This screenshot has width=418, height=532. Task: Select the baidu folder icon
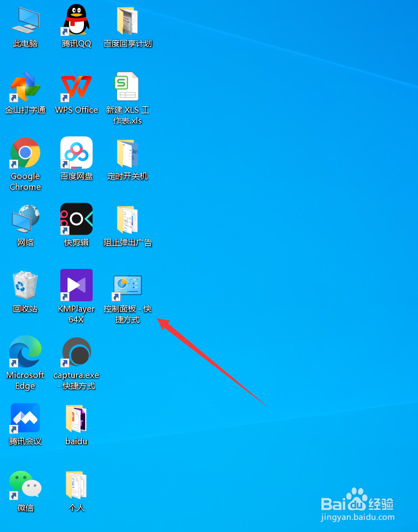coord(76,418)
